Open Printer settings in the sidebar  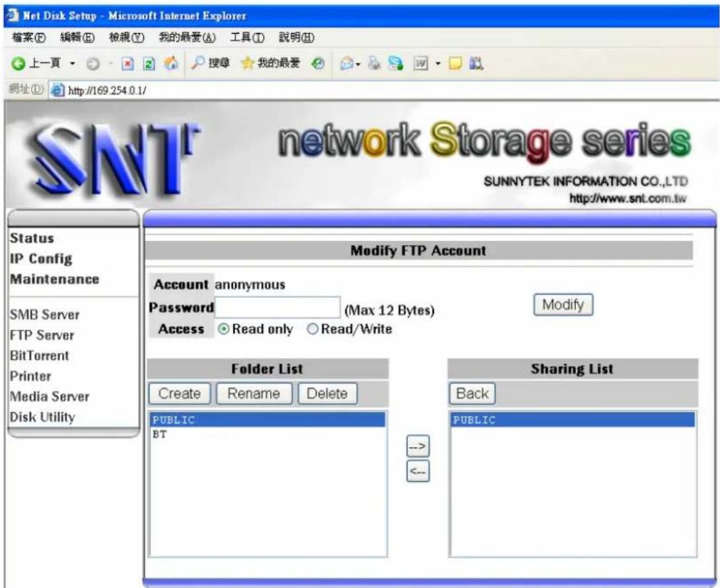(30, 376)
